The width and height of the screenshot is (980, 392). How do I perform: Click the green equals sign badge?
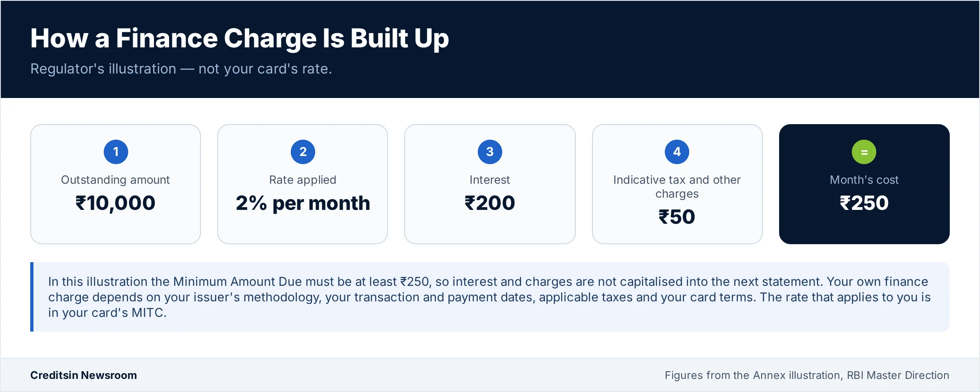click(x=864, y=152)
